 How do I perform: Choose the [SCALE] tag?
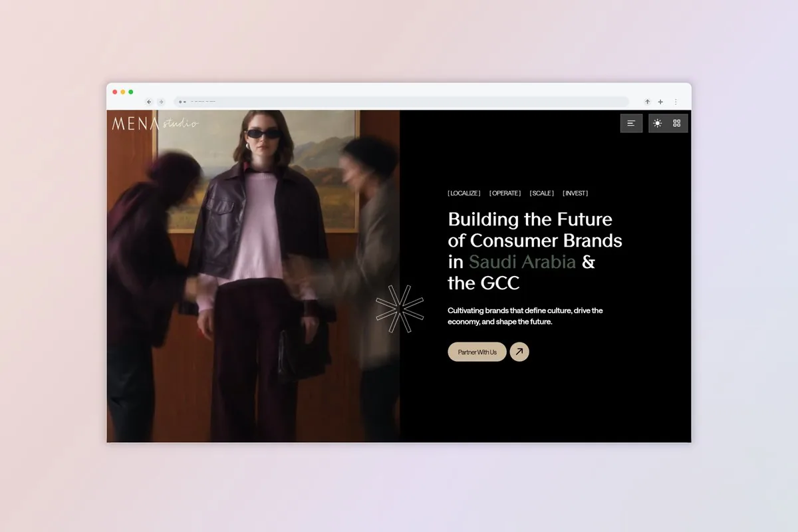point(542,194)
